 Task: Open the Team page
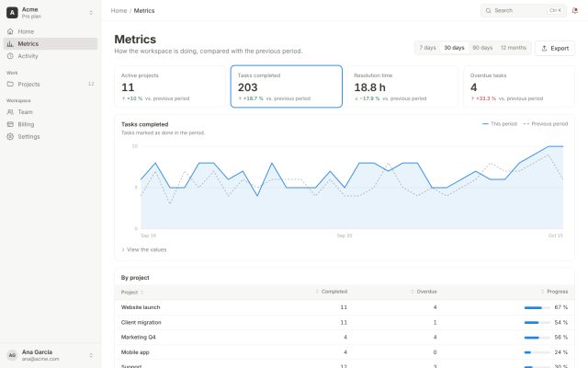pyautogui.click(x=51, y=112)
